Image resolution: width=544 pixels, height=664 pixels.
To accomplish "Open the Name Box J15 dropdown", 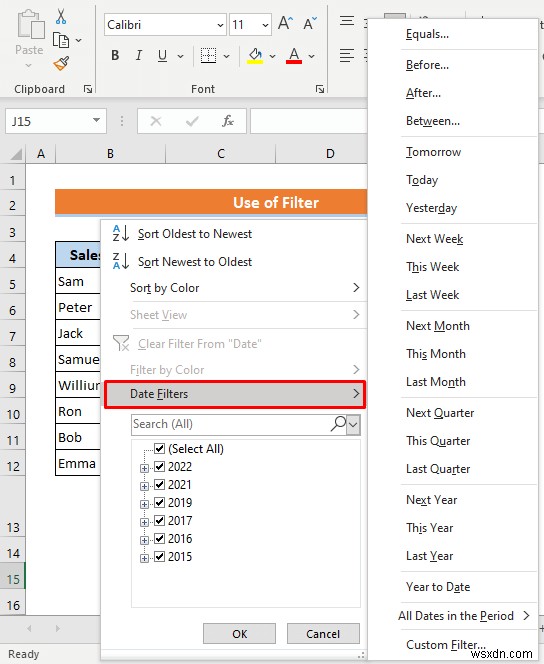I will (97, 120).
